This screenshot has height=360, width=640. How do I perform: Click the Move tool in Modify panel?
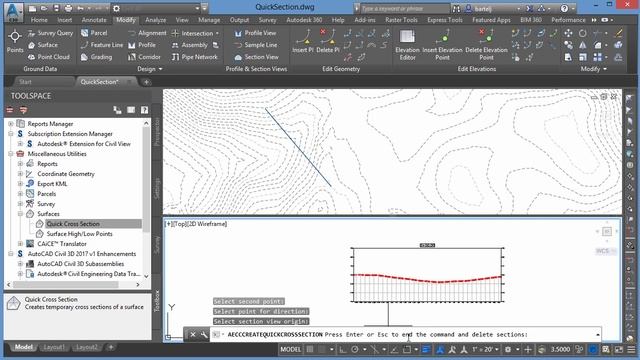568,33
